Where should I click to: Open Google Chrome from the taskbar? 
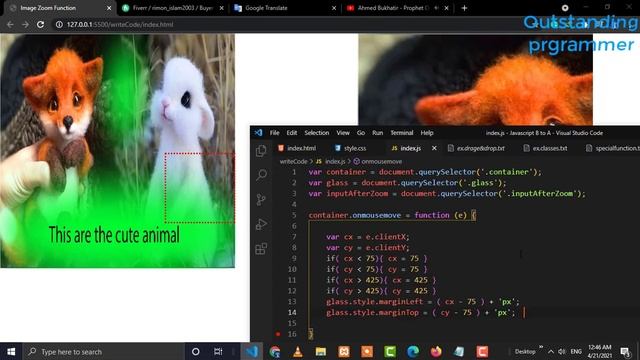pyautogui.click(x=275, y=351)
